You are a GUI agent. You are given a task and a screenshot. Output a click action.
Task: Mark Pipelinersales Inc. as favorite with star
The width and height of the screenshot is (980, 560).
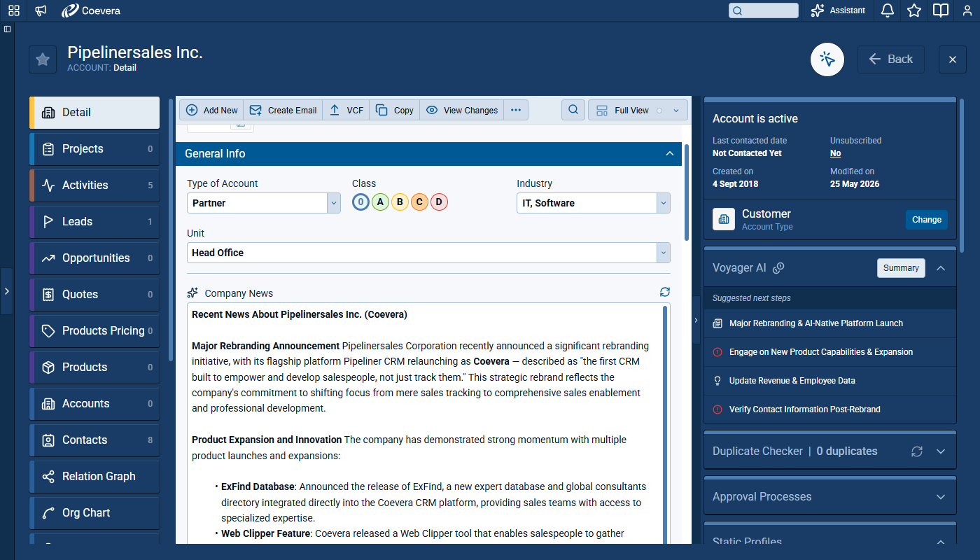[x=43, y=59]
